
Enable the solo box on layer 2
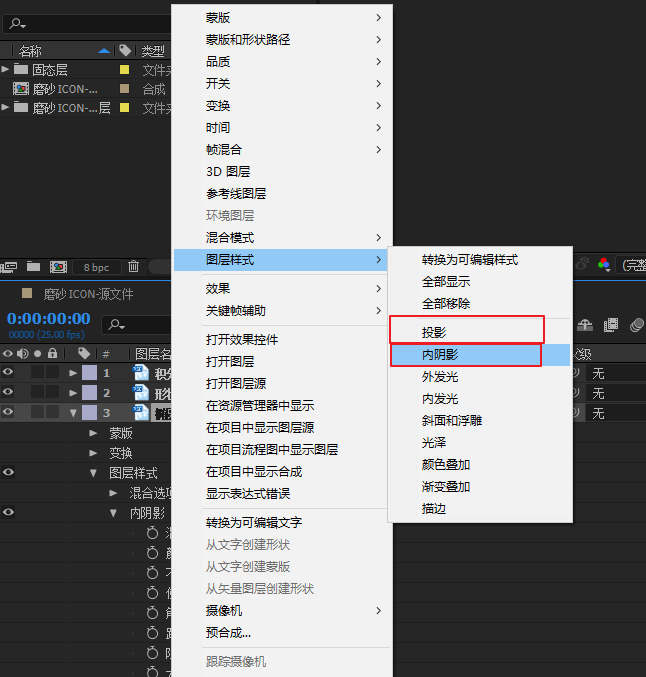[x=38, y=392]
